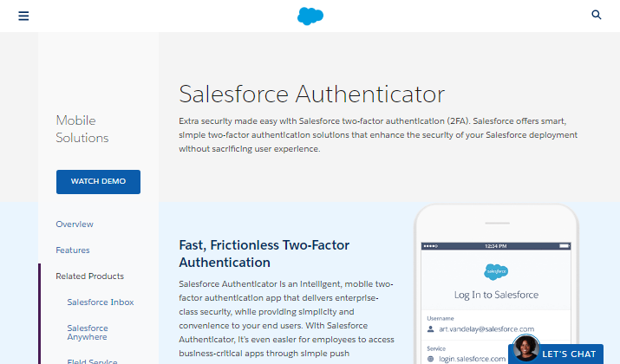Viewport: 620px width, 364px height.
Task: Click the user icon beside Username in mockup
Action: pos(431,328)
